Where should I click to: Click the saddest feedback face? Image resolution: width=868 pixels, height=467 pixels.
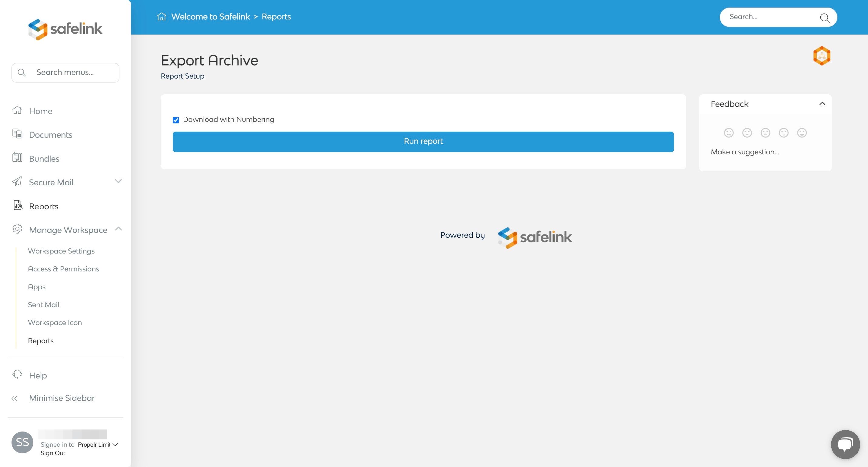point(729,133)
